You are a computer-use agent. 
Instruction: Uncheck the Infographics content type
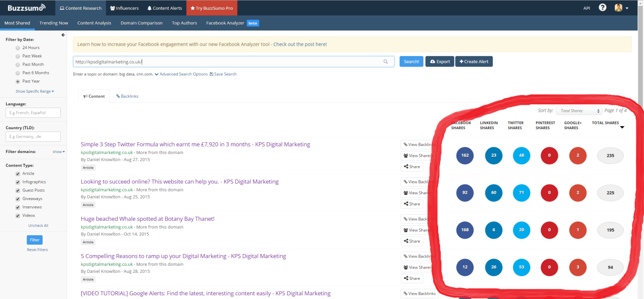click(x=18, y=182)
